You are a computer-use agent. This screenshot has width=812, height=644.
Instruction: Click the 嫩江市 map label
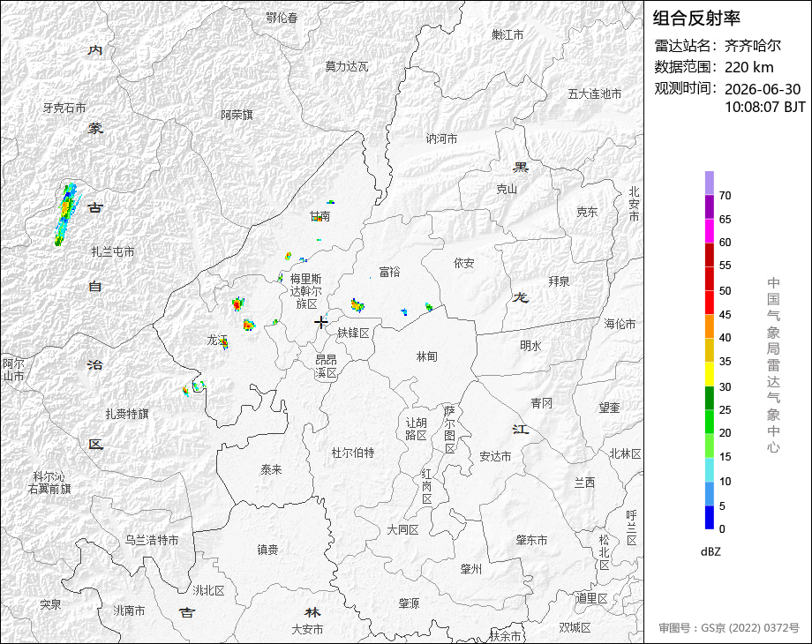[x=507, y=34]
